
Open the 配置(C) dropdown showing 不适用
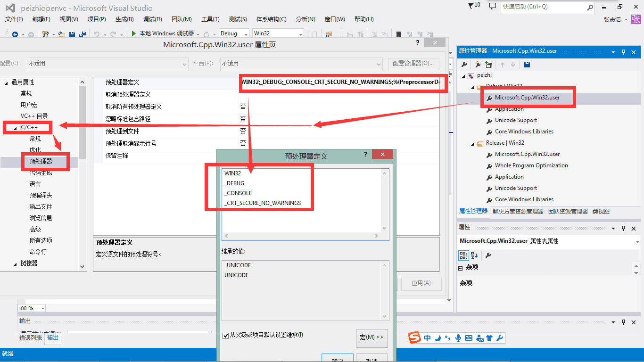point(107,64)
